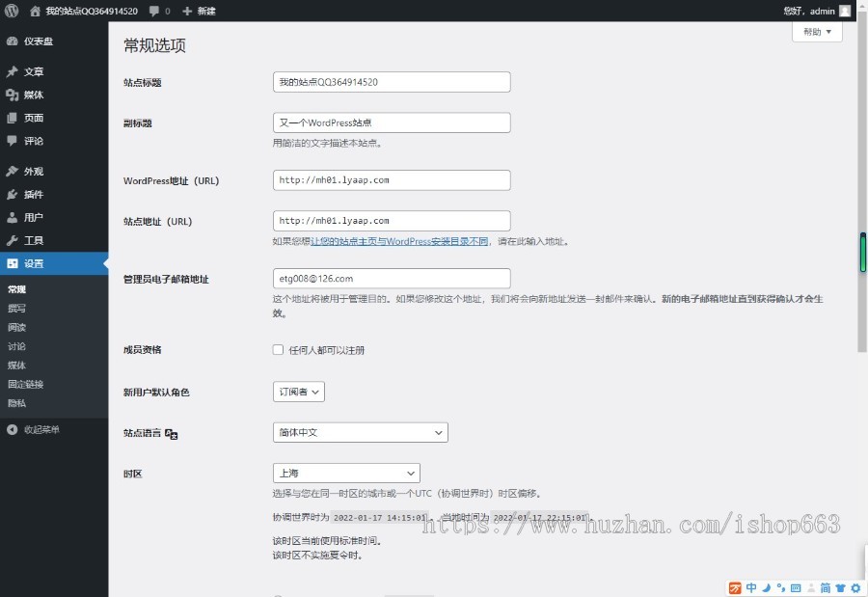The image size is (868, 597).
Task: Expand the 帮助 help tab
Action: 817,32
